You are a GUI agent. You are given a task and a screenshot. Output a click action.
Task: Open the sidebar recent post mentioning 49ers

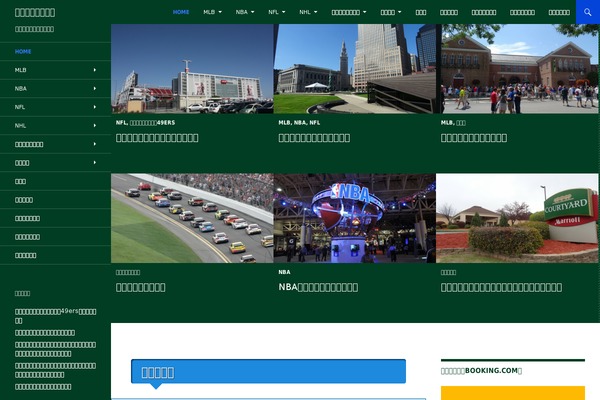55,316
